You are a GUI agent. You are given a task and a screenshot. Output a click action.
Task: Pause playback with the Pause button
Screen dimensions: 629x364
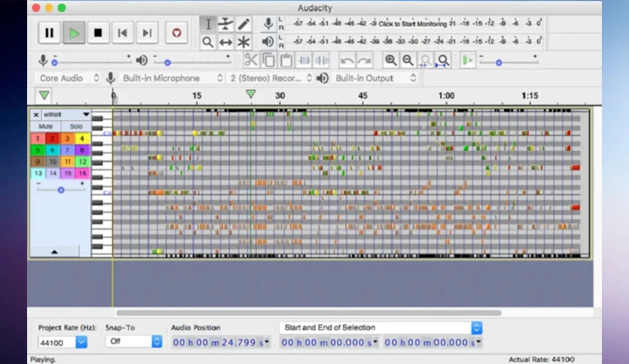50,32
